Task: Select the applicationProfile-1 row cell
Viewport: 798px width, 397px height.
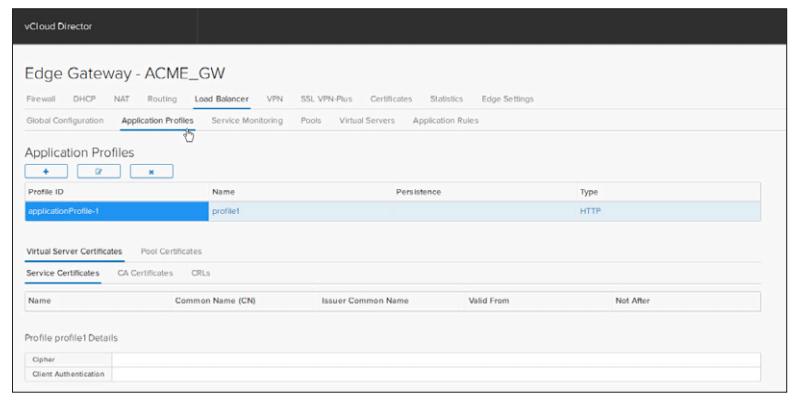Action: pyautogui.click(x=117, y=211)
